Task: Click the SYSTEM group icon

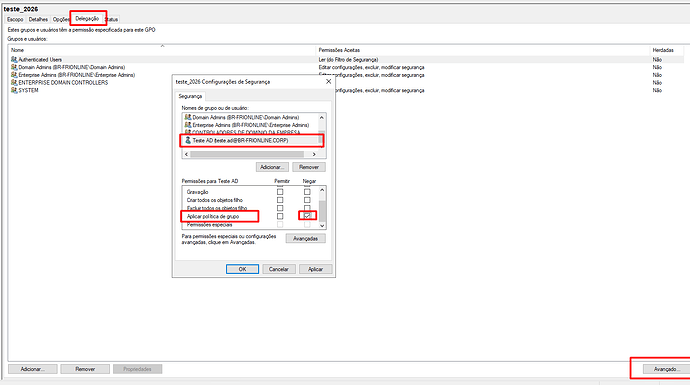Action: tap(14, 90)
